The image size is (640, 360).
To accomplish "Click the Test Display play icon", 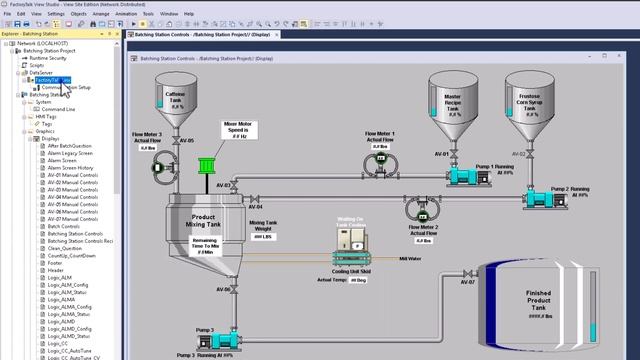I will click(x=133, y=24).
